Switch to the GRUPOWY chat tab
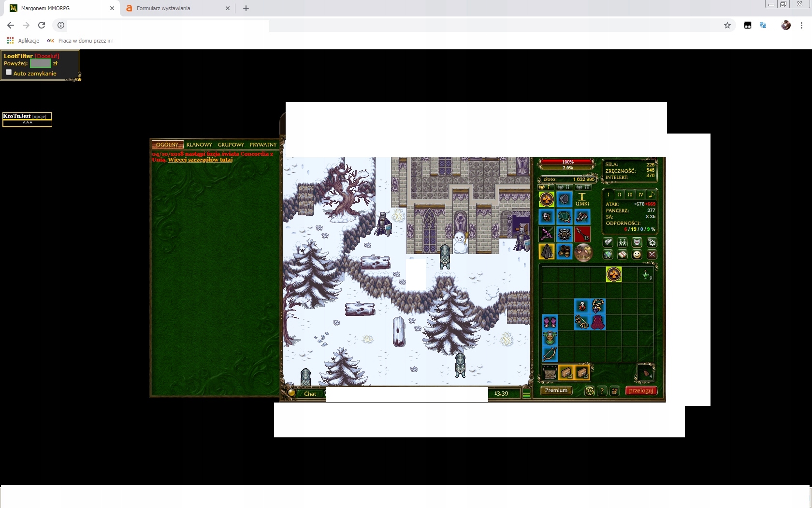 231,145
